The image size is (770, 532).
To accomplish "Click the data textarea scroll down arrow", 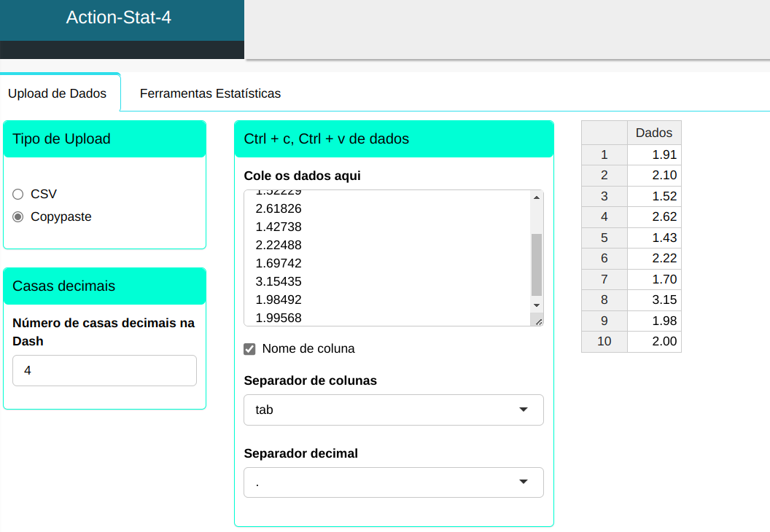I will pos(537,305).
